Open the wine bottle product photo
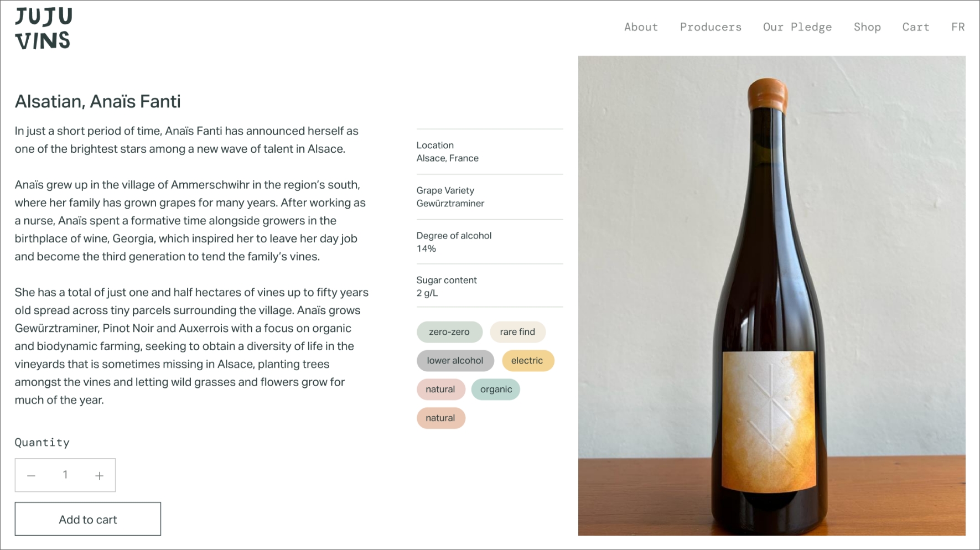 click(x=771, y=295)
